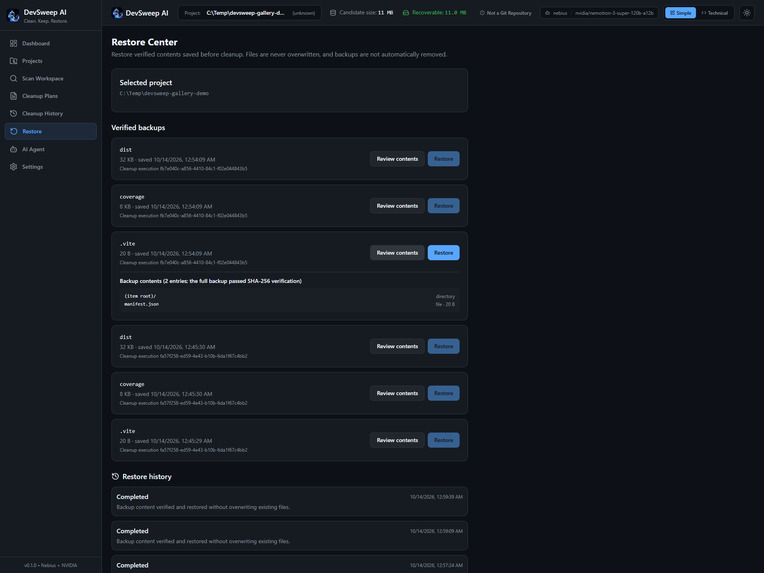Click the Not a Git Repository status icon
This screenshot has height=573, width=764.
click(482, 13)
